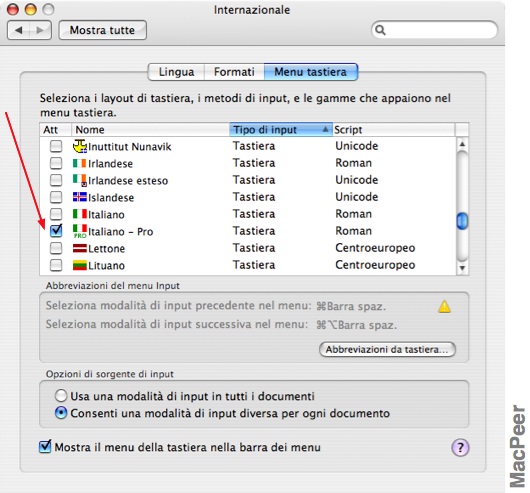Open Abbreviazioni da tastiera button
This screenshot has height=493, width=530.
tap(387, 349)
